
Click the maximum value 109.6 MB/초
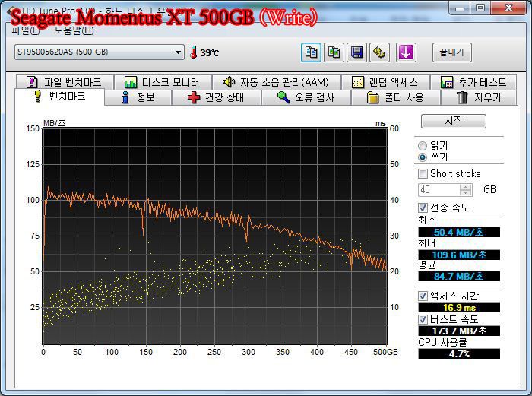[x=459, y=255]
